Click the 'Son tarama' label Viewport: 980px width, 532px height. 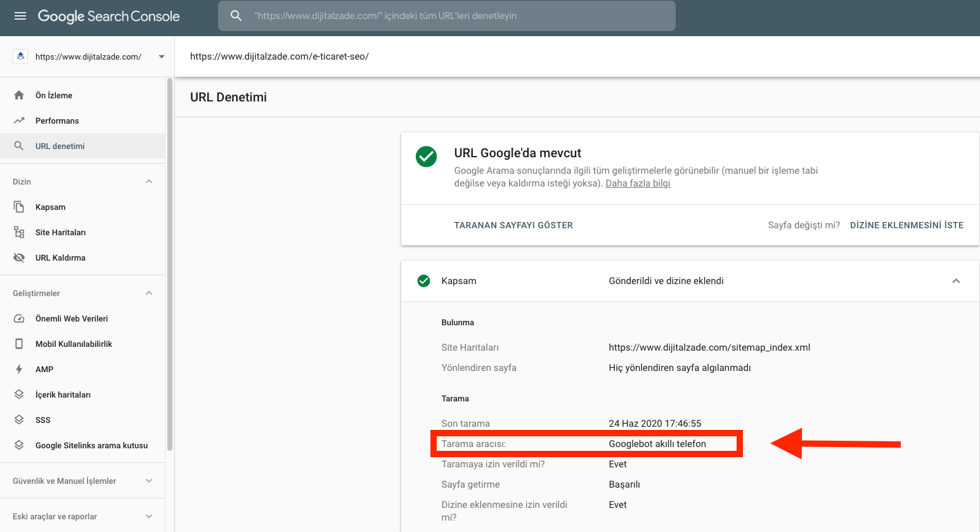point(465,424)
